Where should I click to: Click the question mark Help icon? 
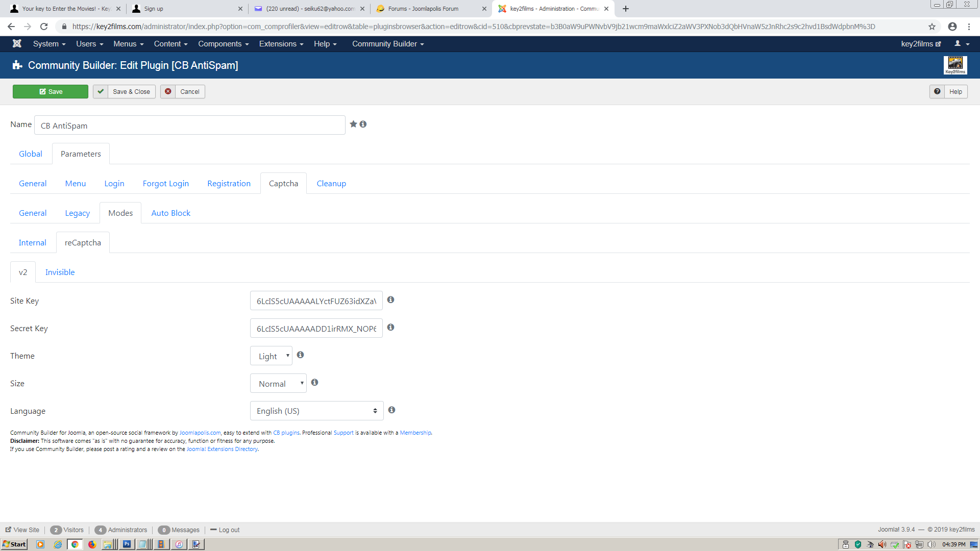937,92
